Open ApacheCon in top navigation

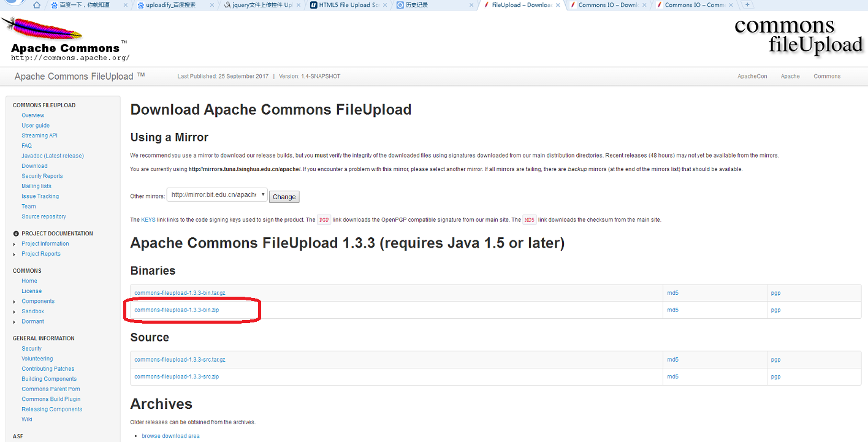[x=752, y=76]
